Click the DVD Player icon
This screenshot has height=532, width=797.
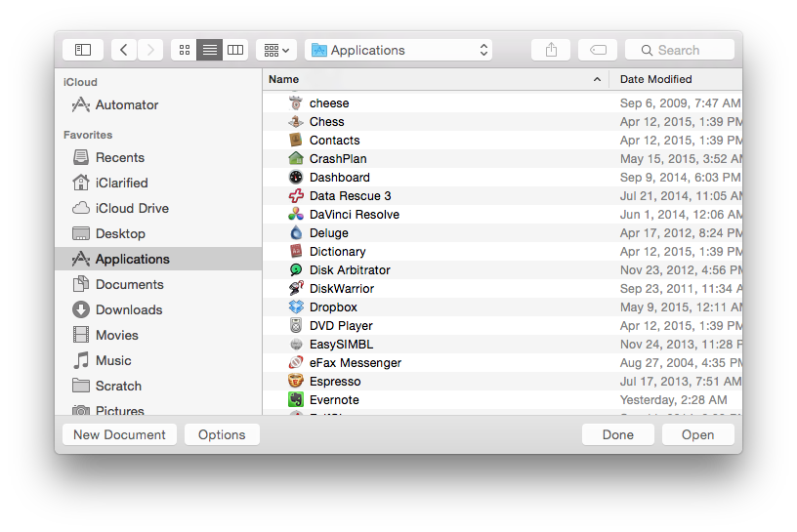point(296,325)
